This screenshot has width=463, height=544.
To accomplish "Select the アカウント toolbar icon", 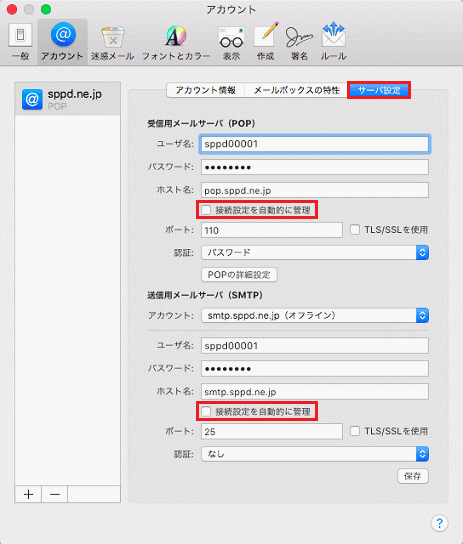I will [62, 42].
